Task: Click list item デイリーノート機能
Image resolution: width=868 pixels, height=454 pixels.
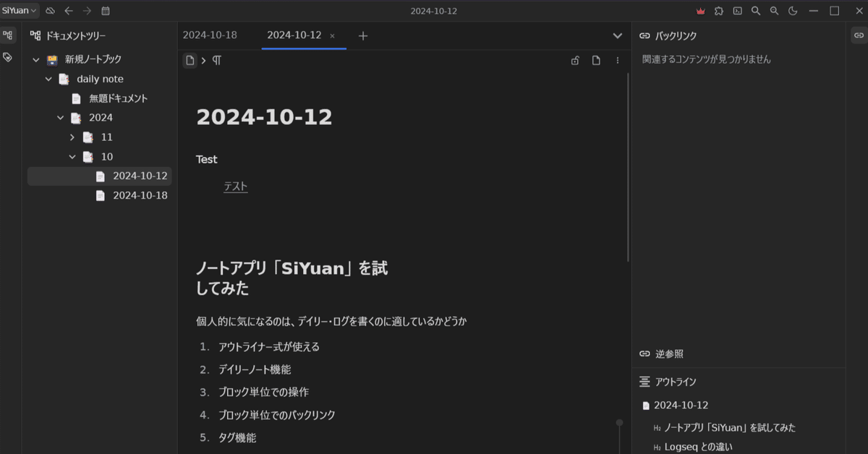Action: [255, 369]
